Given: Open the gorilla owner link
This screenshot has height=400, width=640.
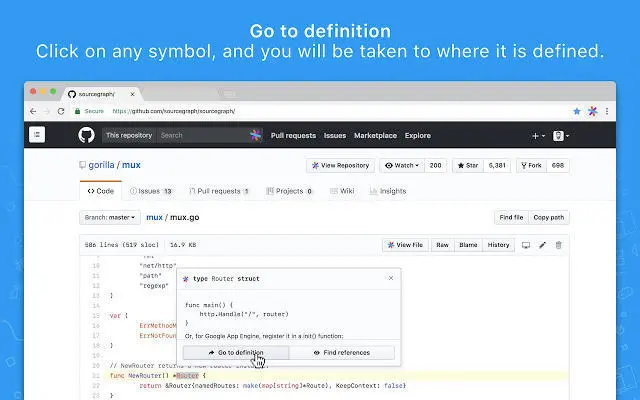Looking at the screenshot, I should tap(101, 165).
